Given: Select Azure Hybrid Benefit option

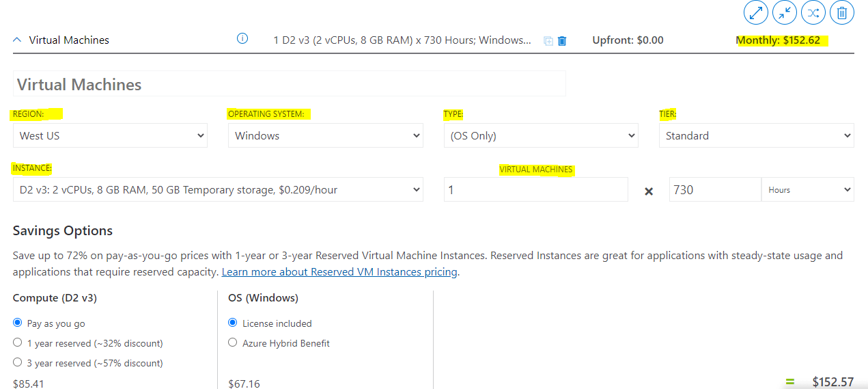Looking at the screenshot, I should click(x=233, y=343).
